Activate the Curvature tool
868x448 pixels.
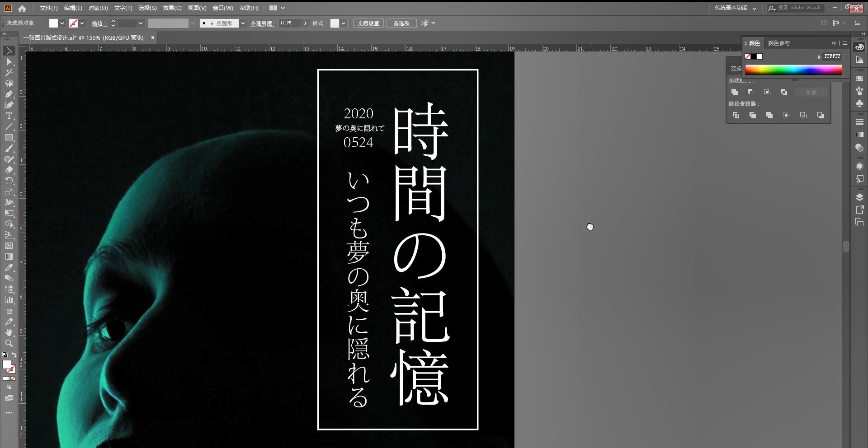[9, 105]
